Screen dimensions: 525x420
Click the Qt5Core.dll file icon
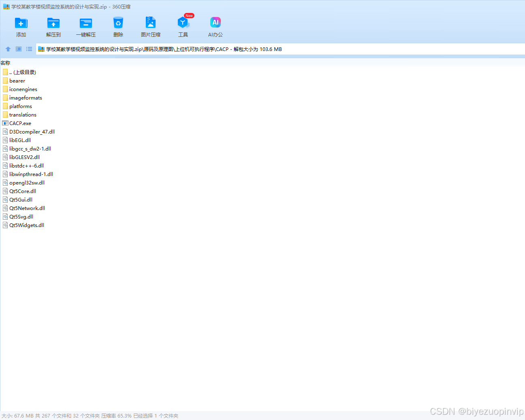(5, 191)
